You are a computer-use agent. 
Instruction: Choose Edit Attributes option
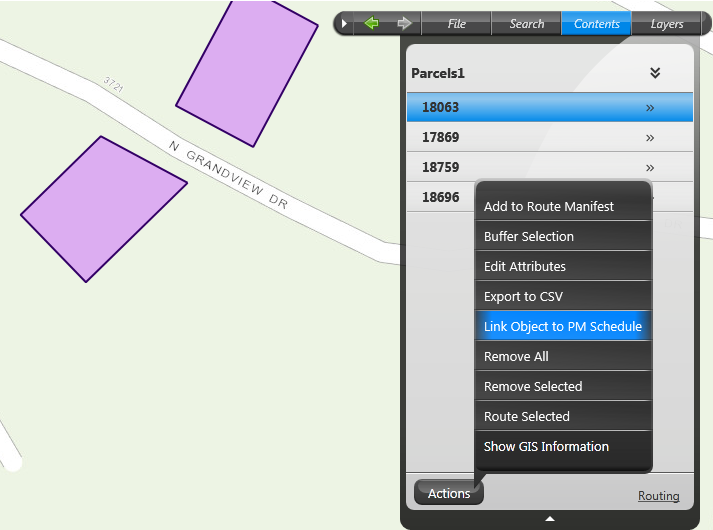click(525, 267)
